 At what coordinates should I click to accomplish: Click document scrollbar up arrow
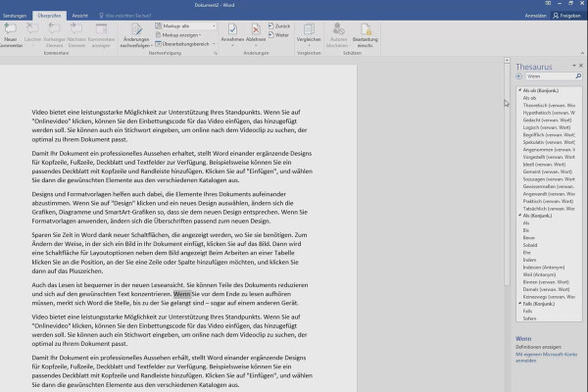[507, 60]
